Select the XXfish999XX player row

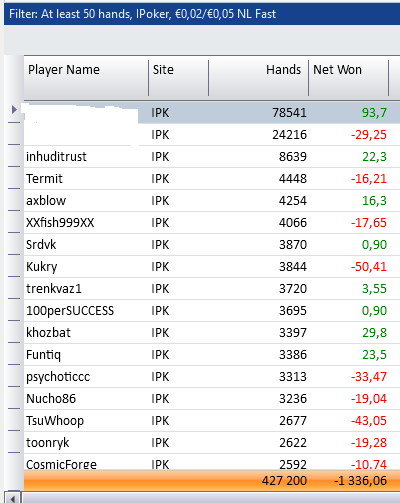[x=212, y=223]
